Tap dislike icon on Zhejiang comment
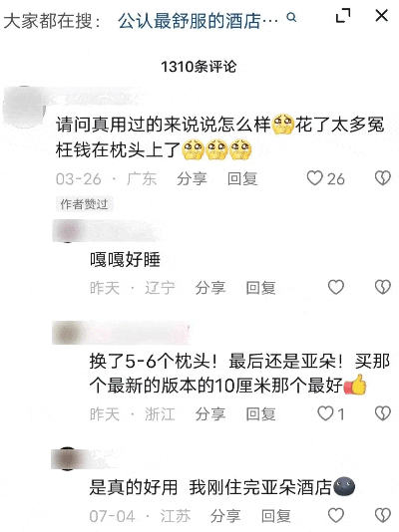This screenshot has height=532, width=399. click(x=383, y=413)
